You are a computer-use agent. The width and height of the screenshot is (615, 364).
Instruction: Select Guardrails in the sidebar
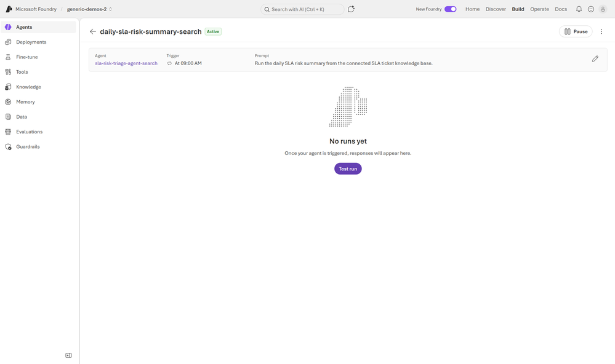(38, 146)
